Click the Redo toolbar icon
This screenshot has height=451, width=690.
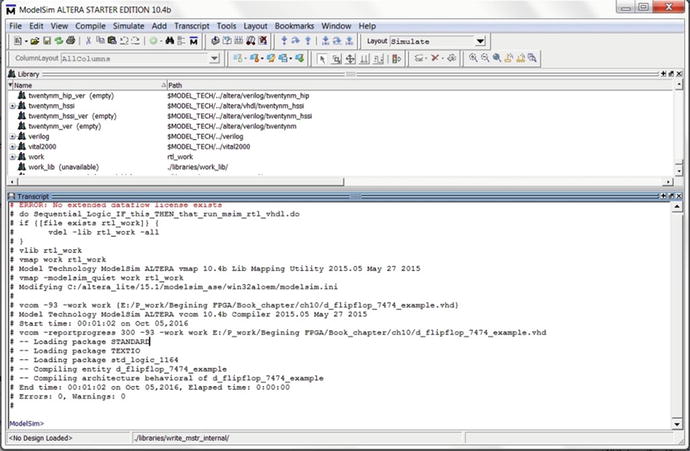(136, 41)
